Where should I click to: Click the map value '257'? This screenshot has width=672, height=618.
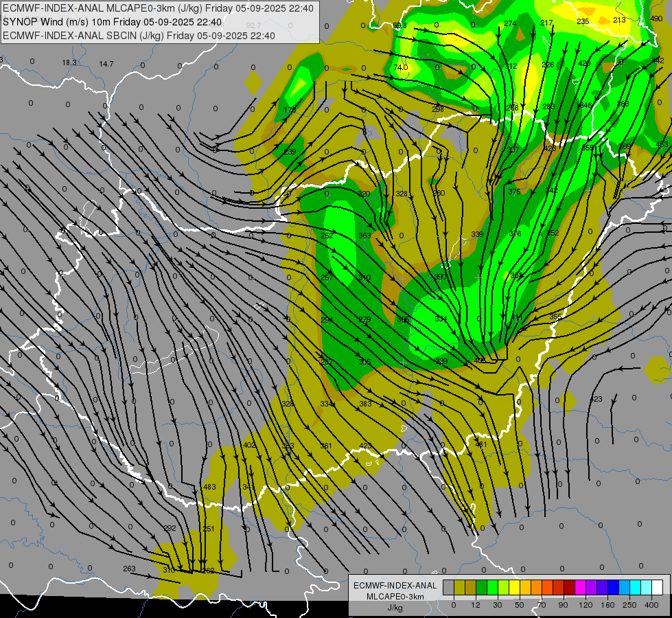pos(327,277)
